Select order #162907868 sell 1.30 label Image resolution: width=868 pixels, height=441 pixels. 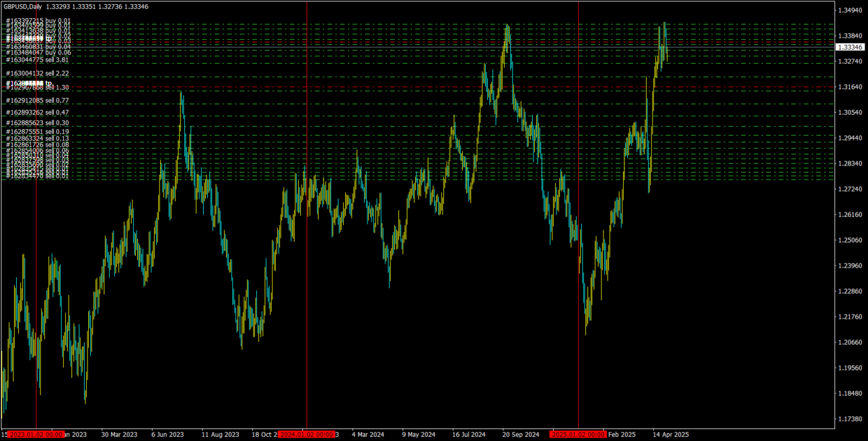pos(38,87)
